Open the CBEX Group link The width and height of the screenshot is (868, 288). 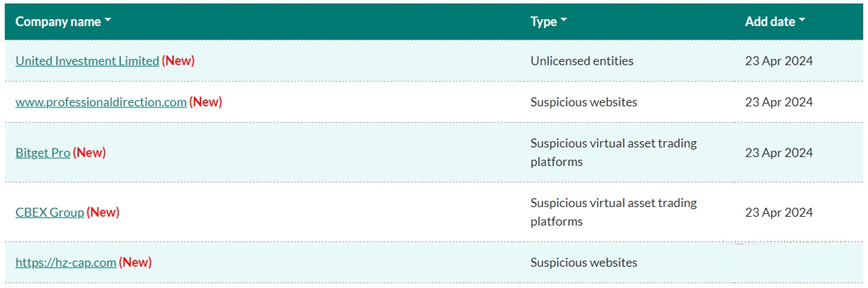[49, 213]
